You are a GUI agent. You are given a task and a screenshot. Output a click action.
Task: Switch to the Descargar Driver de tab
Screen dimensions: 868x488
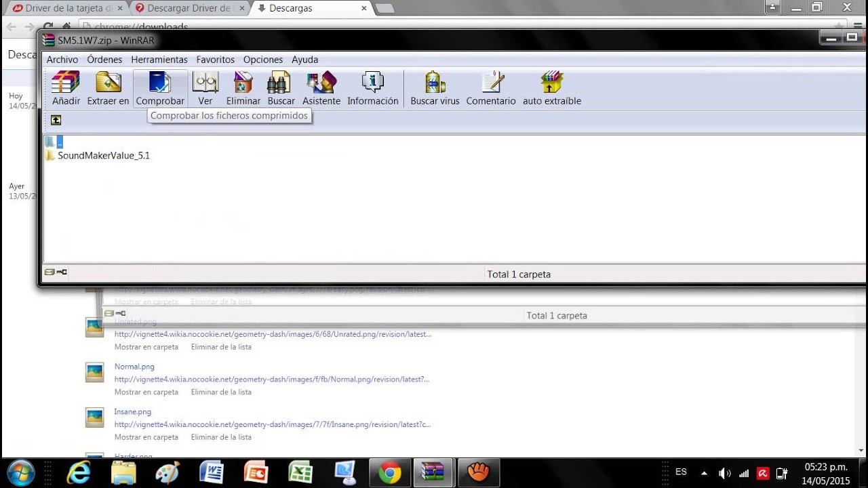[189, 8]
